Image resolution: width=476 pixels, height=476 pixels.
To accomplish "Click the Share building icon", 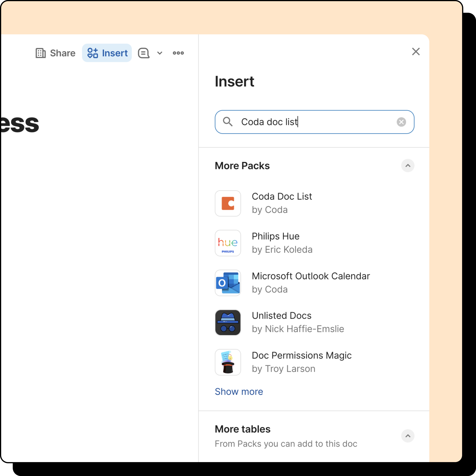I will point(41,53).
